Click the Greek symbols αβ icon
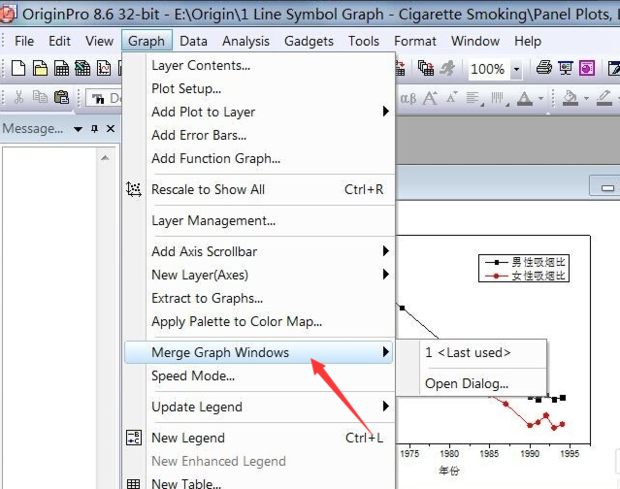620x489 pixels. [x=408, y=98]
